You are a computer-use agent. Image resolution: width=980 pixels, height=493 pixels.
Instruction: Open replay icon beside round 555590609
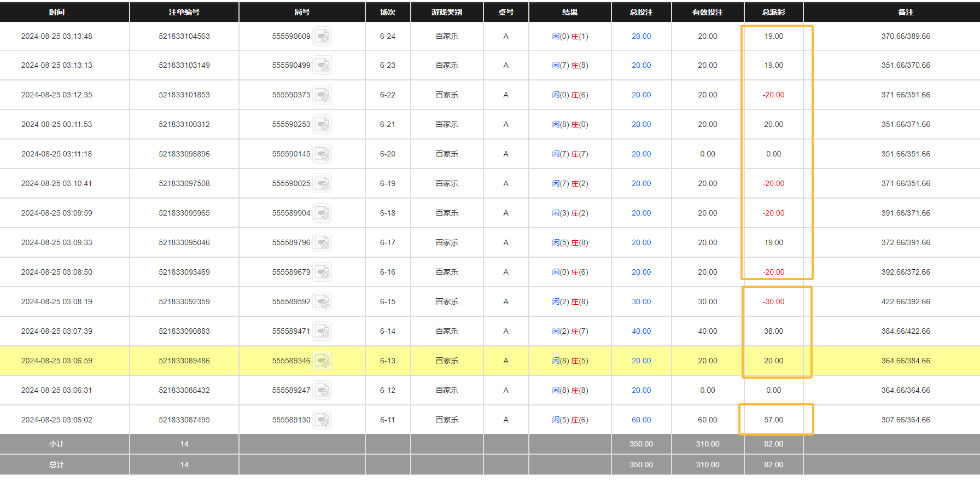click(322, 37)
